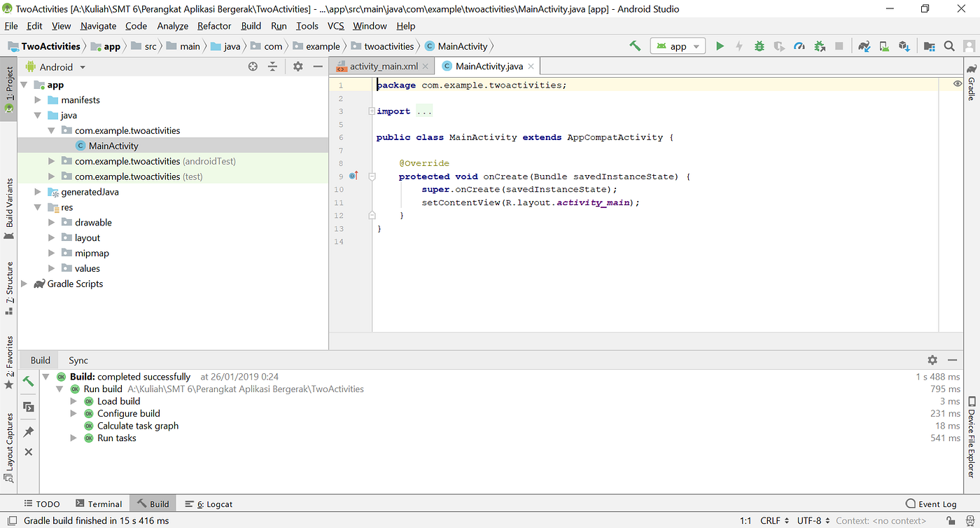980x528 pixels.
Task: Open the Terminal tool window
Action: (99, 504)
